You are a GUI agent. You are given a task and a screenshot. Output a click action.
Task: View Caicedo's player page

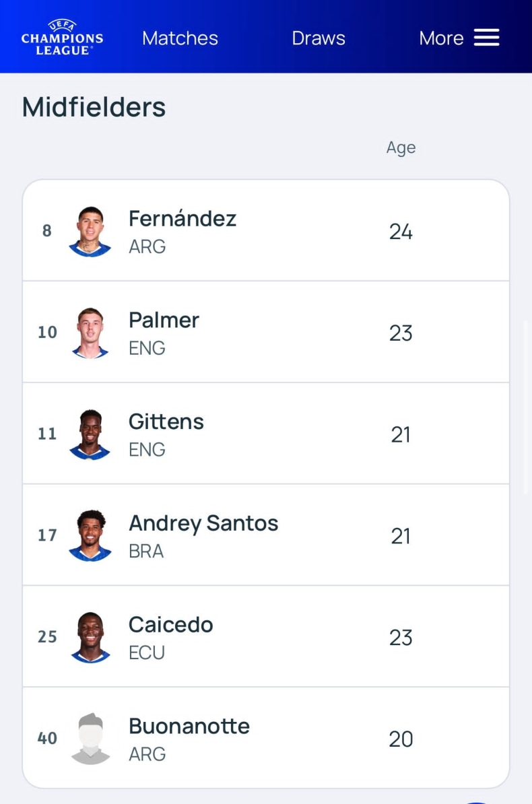[x=171, y=625]
